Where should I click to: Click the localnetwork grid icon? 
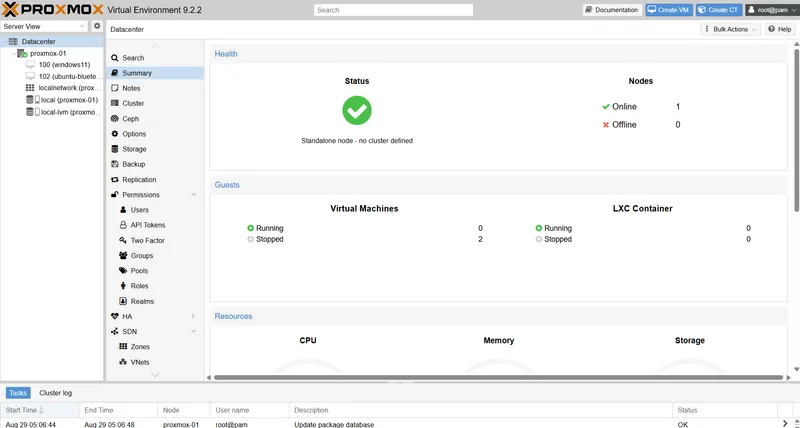click(30, 88)
